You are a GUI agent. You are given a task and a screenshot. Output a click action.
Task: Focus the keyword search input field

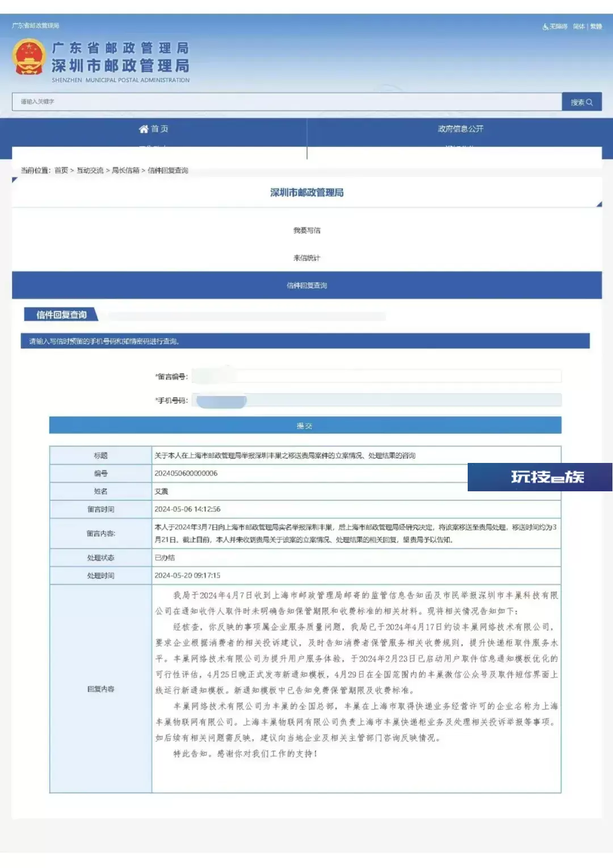click(287, 102)
